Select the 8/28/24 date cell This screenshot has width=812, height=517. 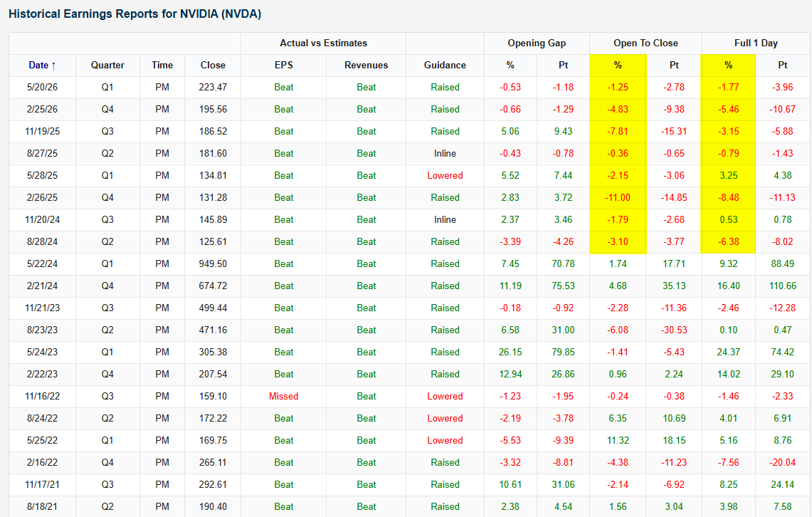tap(42, 242)
